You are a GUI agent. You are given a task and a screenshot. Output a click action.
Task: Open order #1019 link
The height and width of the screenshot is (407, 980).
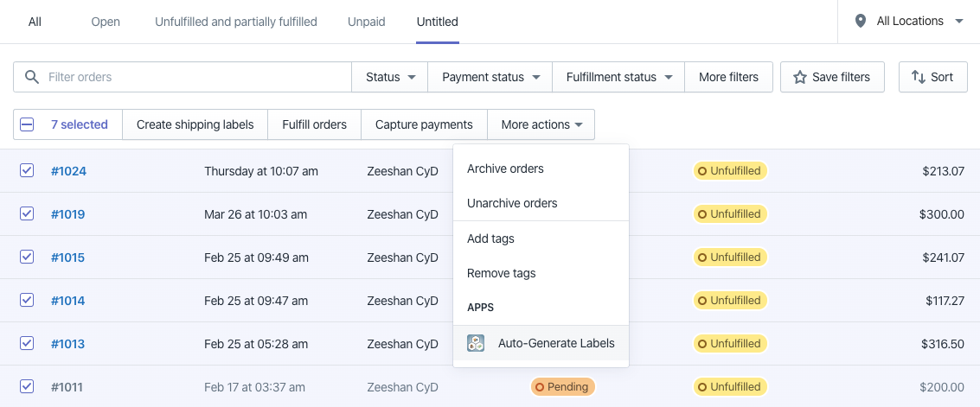tap(67, 214)
